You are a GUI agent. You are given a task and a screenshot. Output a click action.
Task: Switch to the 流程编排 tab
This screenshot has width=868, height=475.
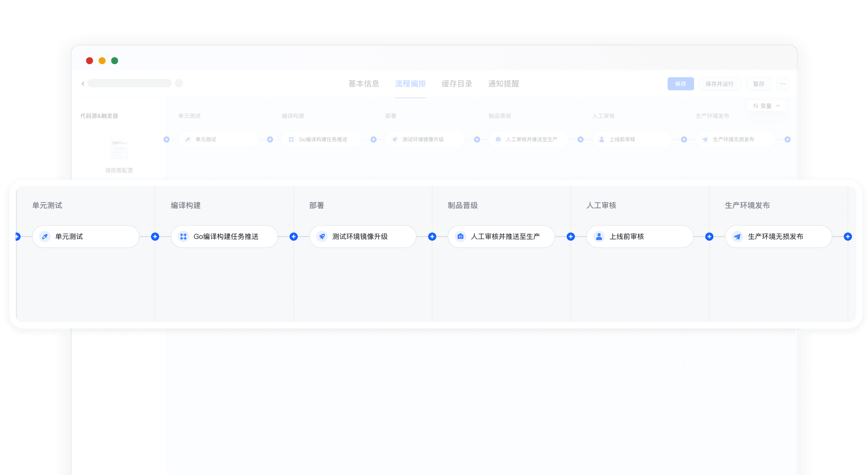click(410, 83)
